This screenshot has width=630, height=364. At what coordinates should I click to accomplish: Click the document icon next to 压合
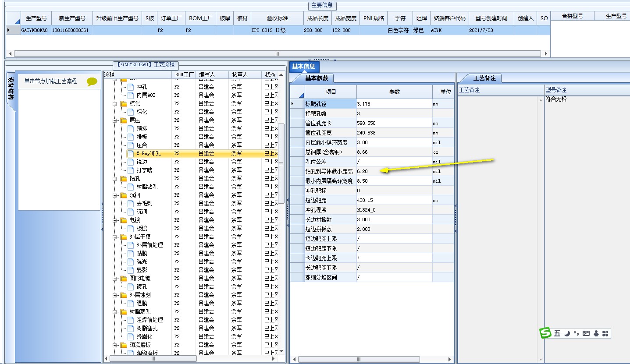point(131,145)
